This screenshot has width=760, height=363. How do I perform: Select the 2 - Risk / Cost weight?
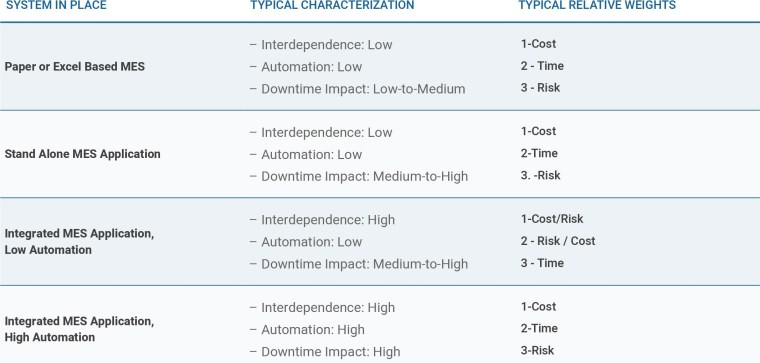coord(558,241)
